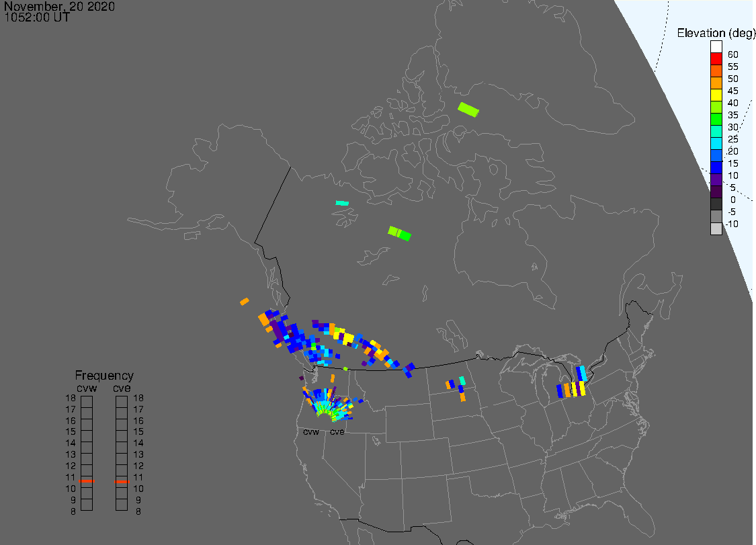Click the cyan swatch between 25 and 20
This screenshot has width=756, height=545.
pos(716,143)
